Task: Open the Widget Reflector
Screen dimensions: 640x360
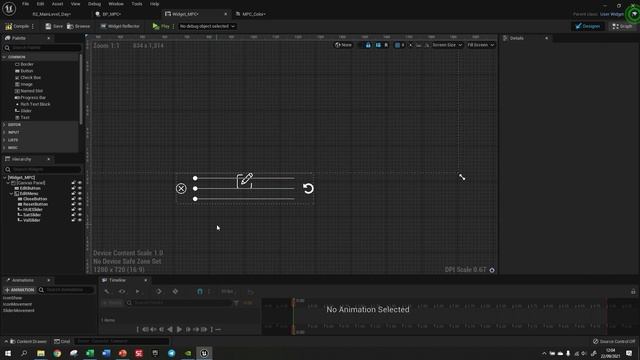Action: pos(120,26)
